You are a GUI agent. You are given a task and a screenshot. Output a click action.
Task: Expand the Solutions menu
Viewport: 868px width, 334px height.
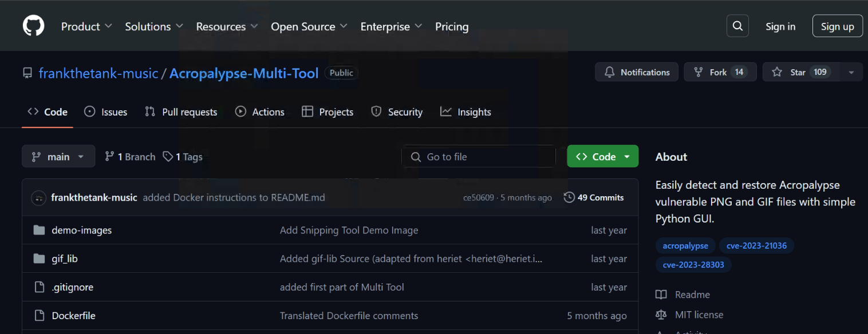(154, 26)
